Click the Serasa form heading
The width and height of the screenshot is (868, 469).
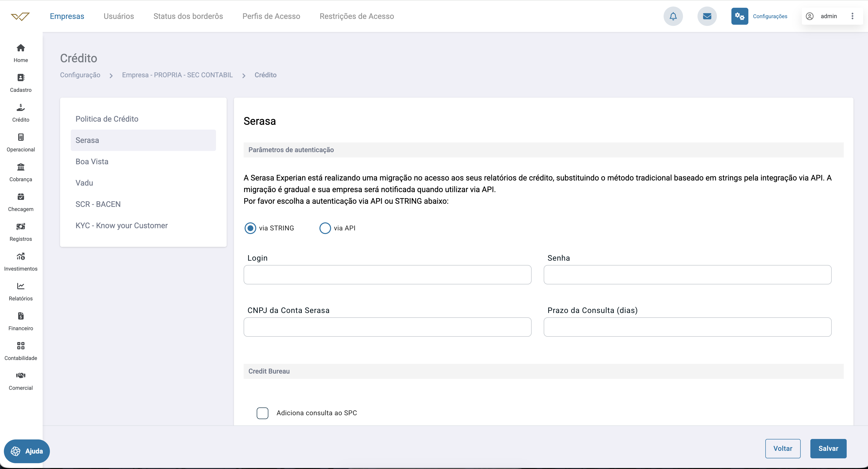point(259,121)
